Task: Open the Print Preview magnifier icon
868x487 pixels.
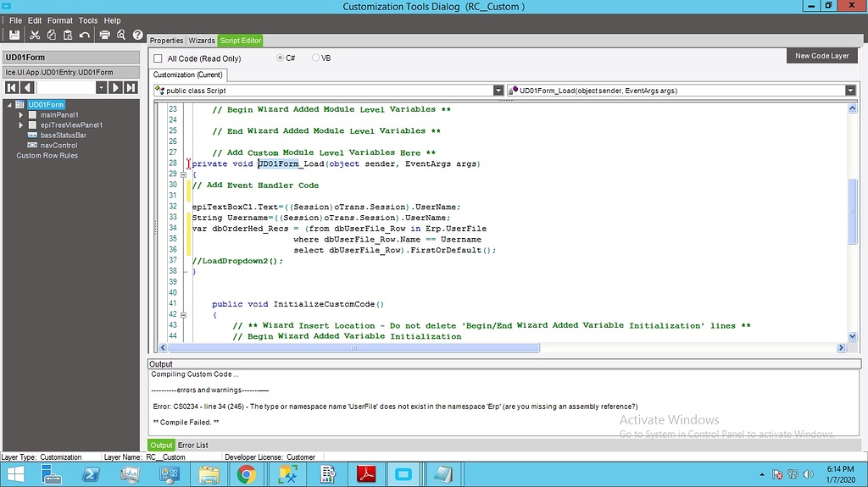Action: click(121, 35)
